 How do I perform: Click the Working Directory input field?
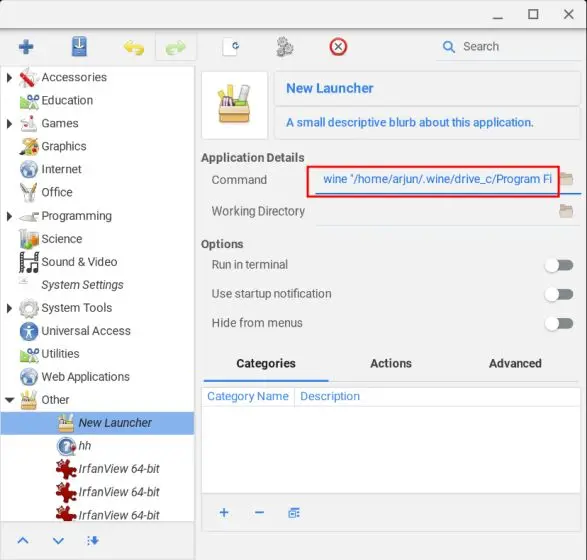(x=436, y=211)
